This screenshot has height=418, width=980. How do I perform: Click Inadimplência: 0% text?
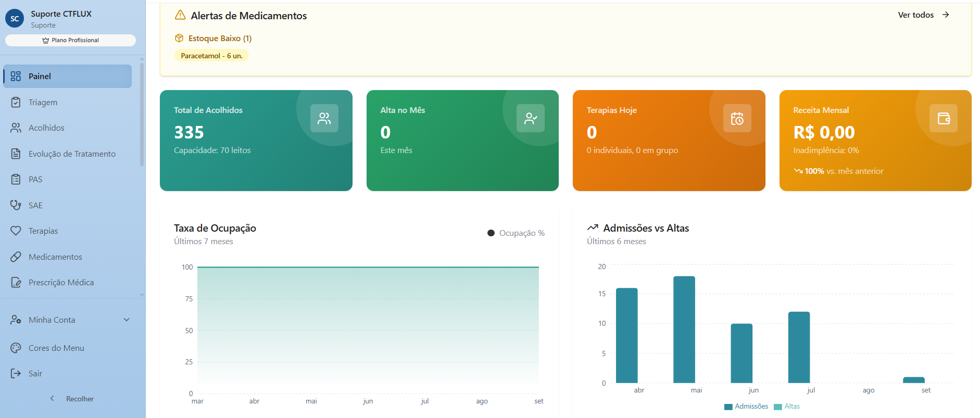pos(826,150)
